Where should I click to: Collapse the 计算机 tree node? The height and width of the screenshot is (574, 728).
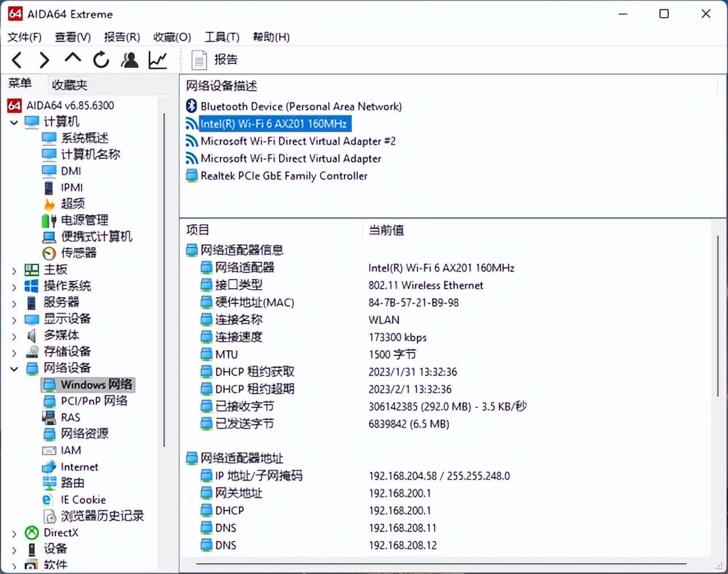[14, 122]
